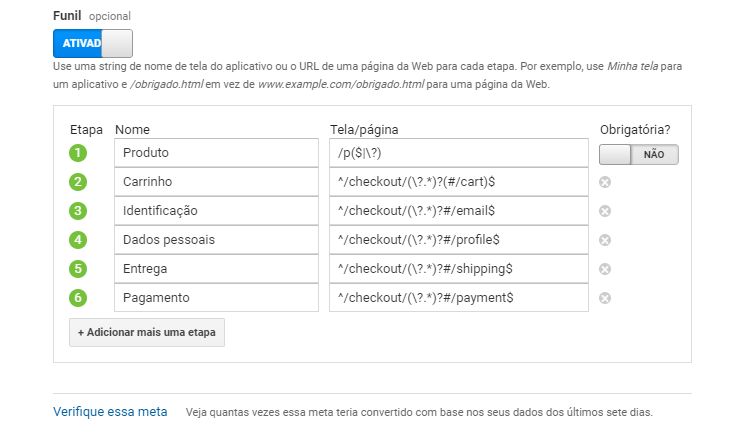
Task: Edit the #/profile$ page field
Action: [458, 240]
